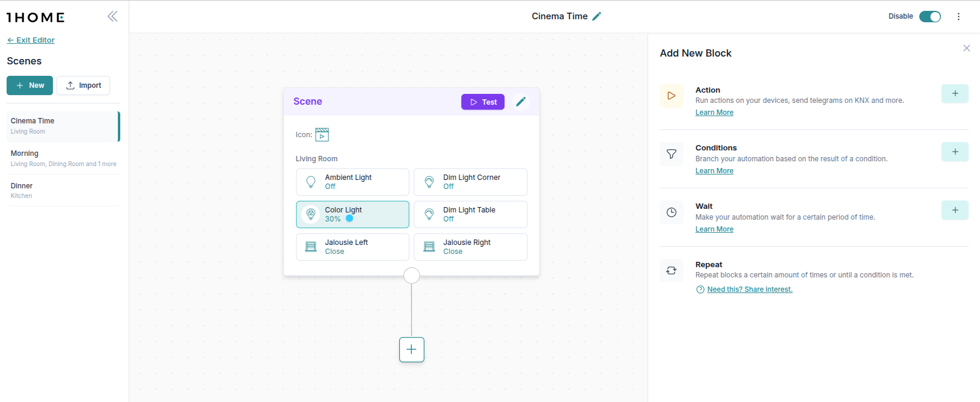Collapse the sidebar with double chevron icon
Viewport: 980px width, 402px height.
(x=112, y=16)
